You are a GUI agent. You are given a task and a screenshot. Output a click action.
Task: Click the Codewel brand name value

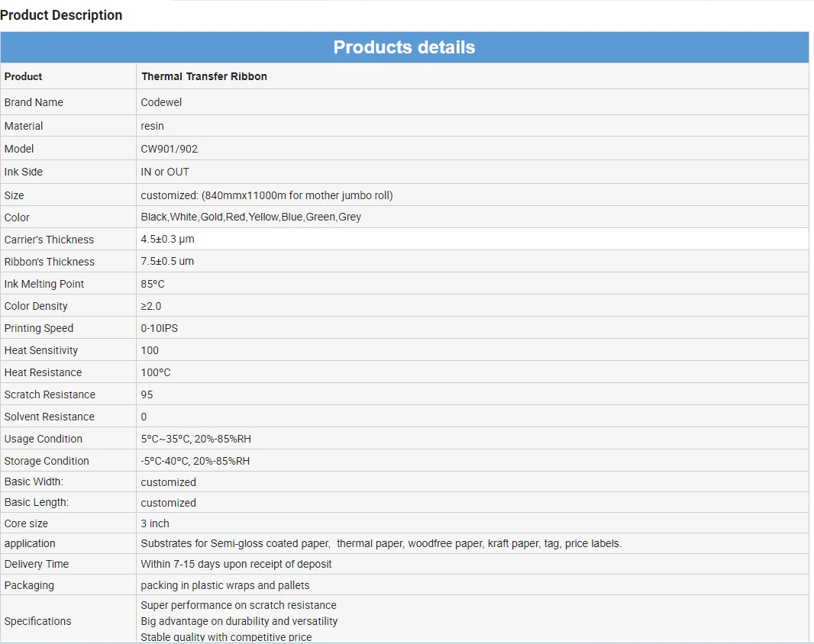161,102
